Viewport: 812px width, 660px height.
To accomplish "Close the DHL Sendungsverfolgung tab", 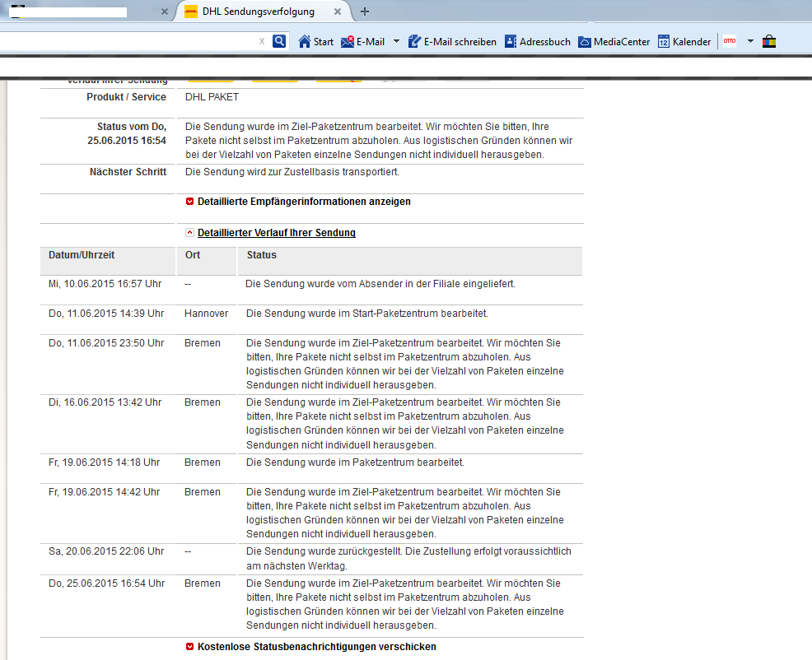I will (338, 12).
